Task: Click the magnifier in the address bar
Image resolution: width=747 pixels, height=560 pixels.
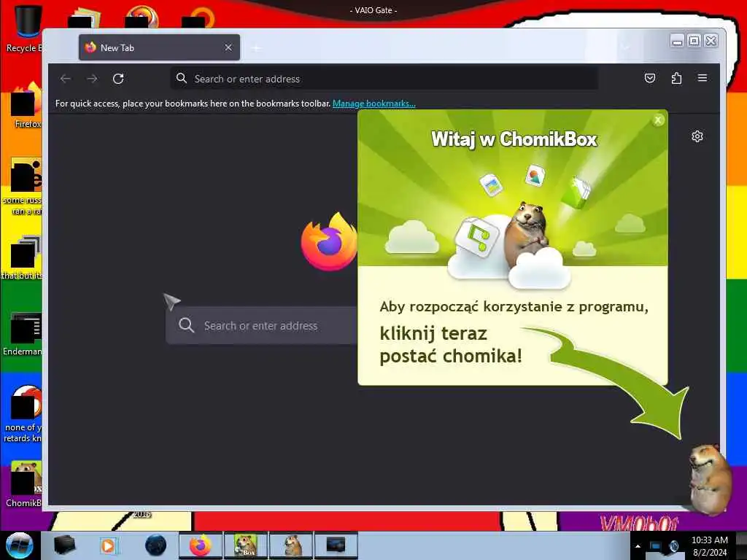Action: pos(182,78)
